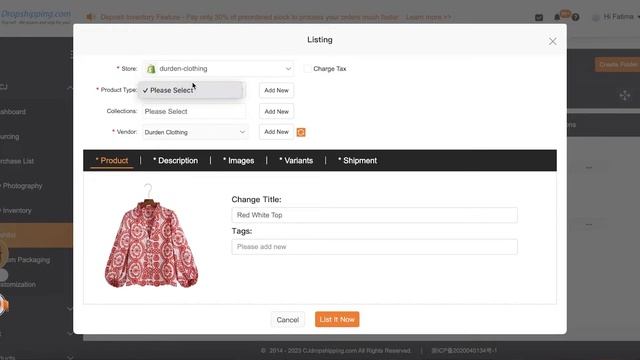The width and height of the screenshot is (640, 360).
Task: Click the Cancel button
Action: [288, 320]
